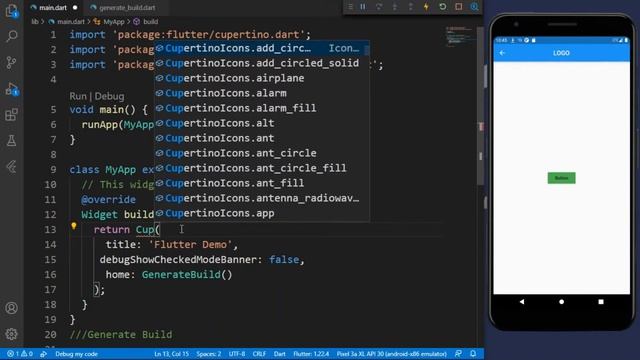Restart the debug session
This screenshot has width=640, height=360.
(442, 7)
